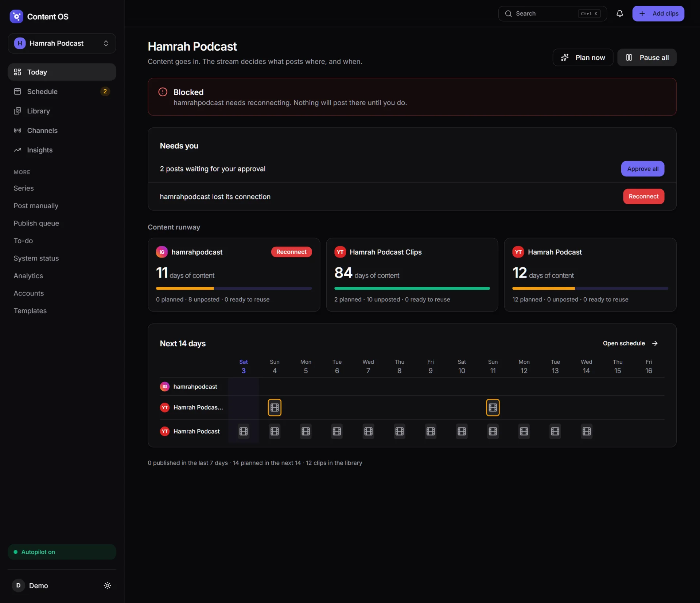Viewport: 700px width, 603px height.
Task: Toggle light theme with sun icon
Action: (107, 585)
